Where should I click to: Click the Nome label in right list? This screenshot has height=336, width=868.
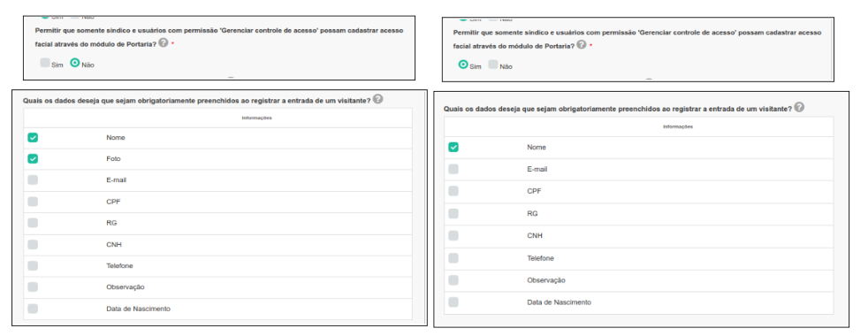537,148
